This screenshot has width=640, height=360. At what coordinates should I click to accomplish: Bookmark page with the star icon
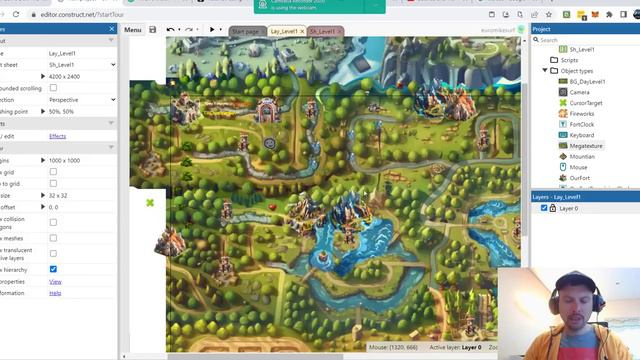pyautogui.click(x=549, y=14)
